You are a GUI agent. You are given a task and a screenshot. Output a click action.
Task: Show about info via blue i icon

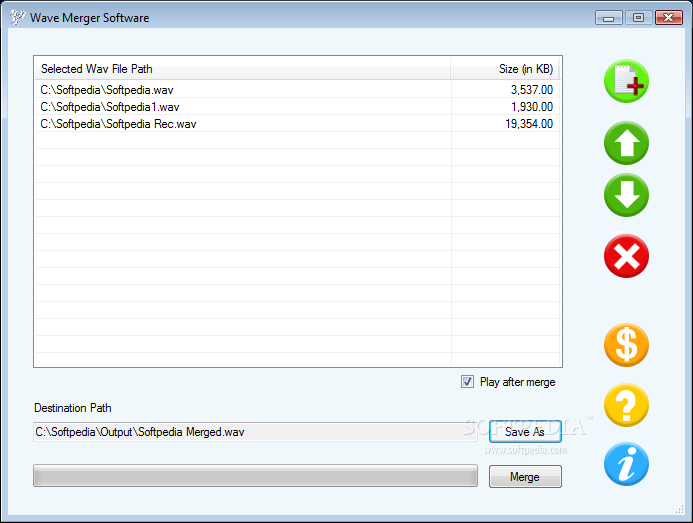[x=626, y=464]
